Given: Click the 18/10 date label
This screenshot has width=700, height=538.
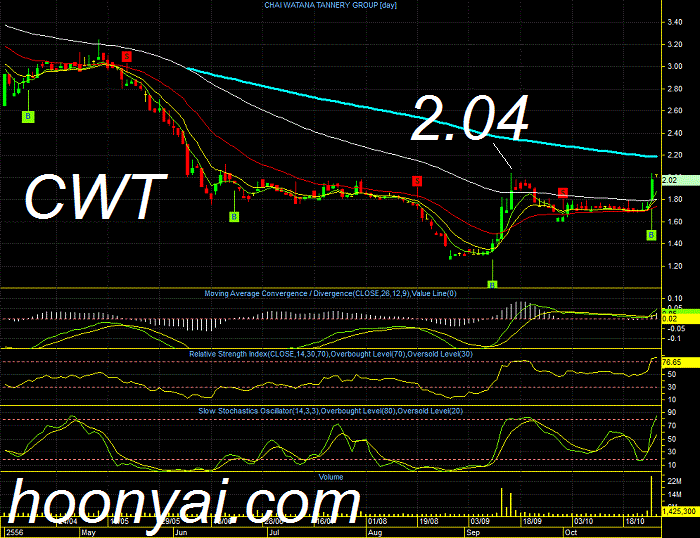Looking at the screenshot, I should 635,521.
